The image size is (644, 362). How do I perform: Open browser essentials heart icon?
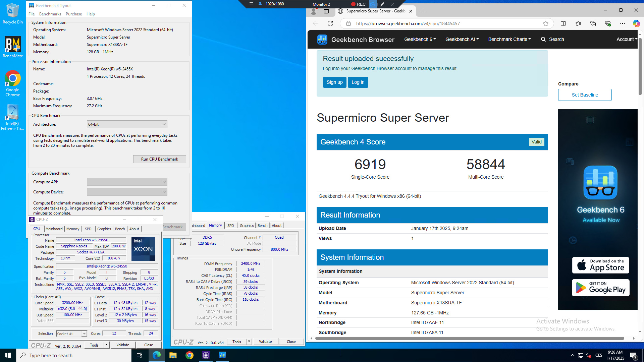pyautogui.click(x=608, y=23)
